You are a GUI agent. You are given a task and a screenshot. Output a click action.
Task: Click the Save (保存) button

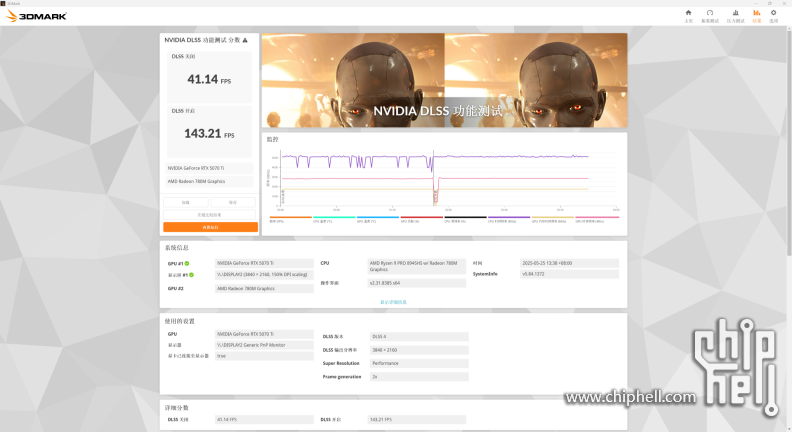(x=233, y=202)
